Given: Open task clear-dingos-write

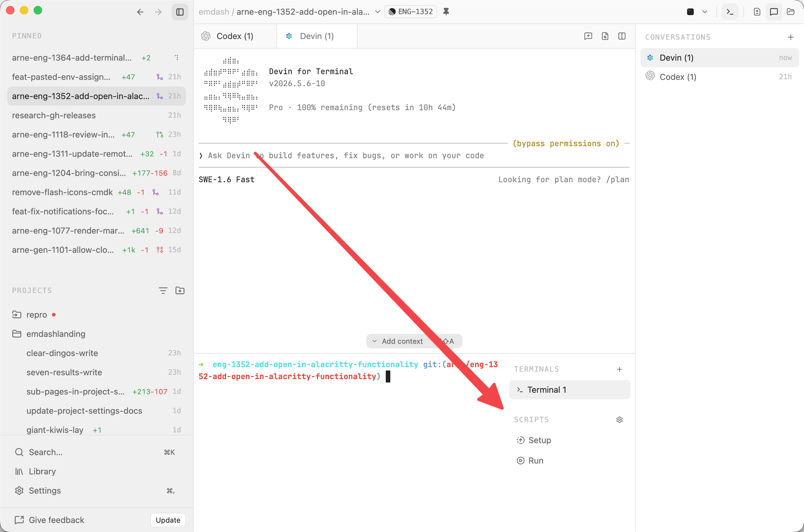Looking at the screenshot, I should (x=96, y=353).
